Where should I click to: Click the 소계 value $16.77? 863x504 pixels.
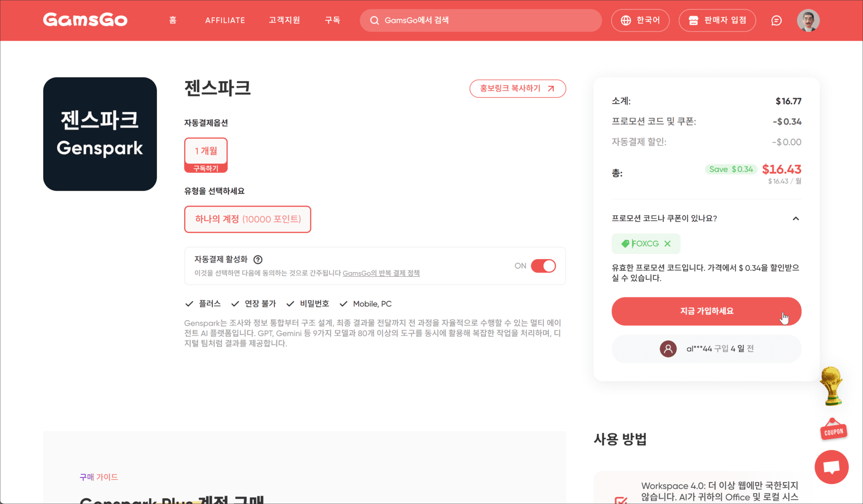(x=788, y=102)
